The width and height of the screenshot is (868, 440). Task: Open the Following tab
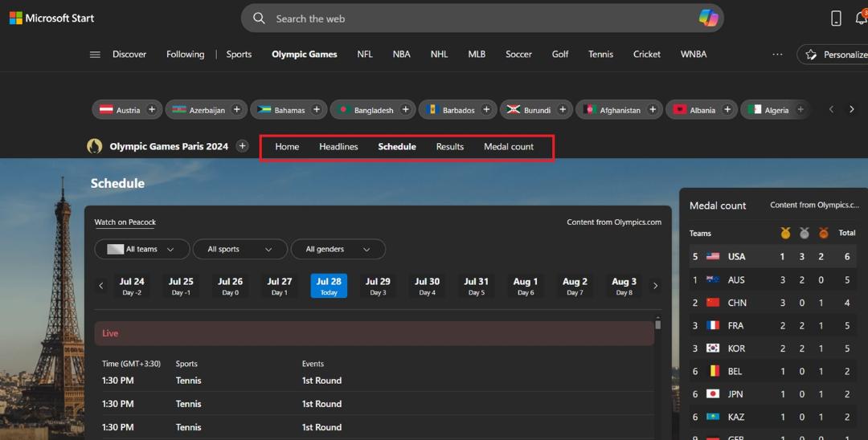tap(186, 54)
